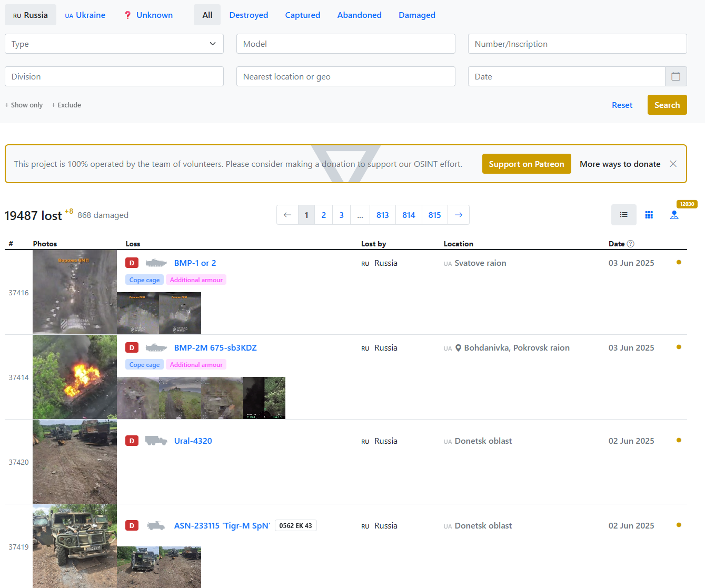Expand the Show only filter
This screenshot has height=588, width=705.
(x=24, y=105)
